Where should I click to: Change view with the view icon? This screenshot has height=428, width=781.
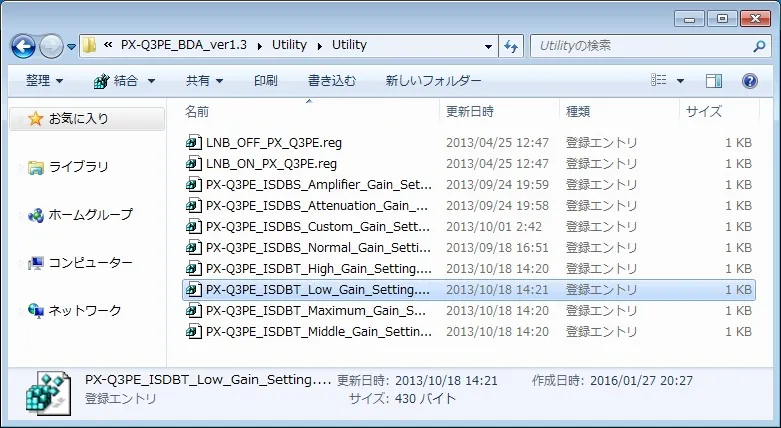tap(658, 80)
